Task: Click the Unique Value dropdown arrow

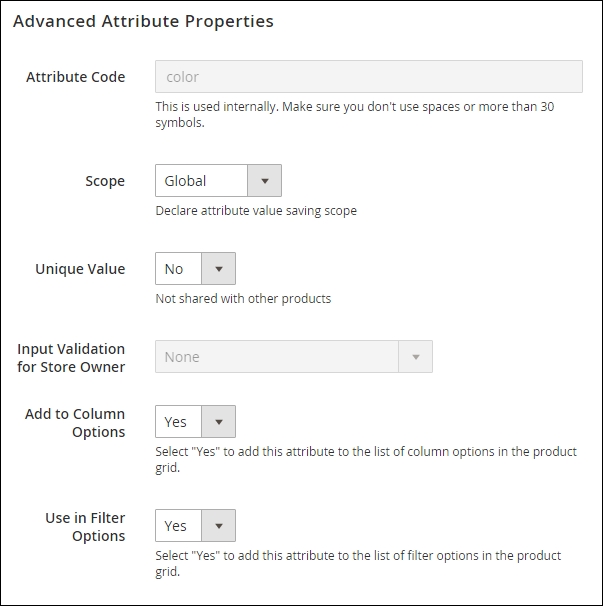Action: 219,269
